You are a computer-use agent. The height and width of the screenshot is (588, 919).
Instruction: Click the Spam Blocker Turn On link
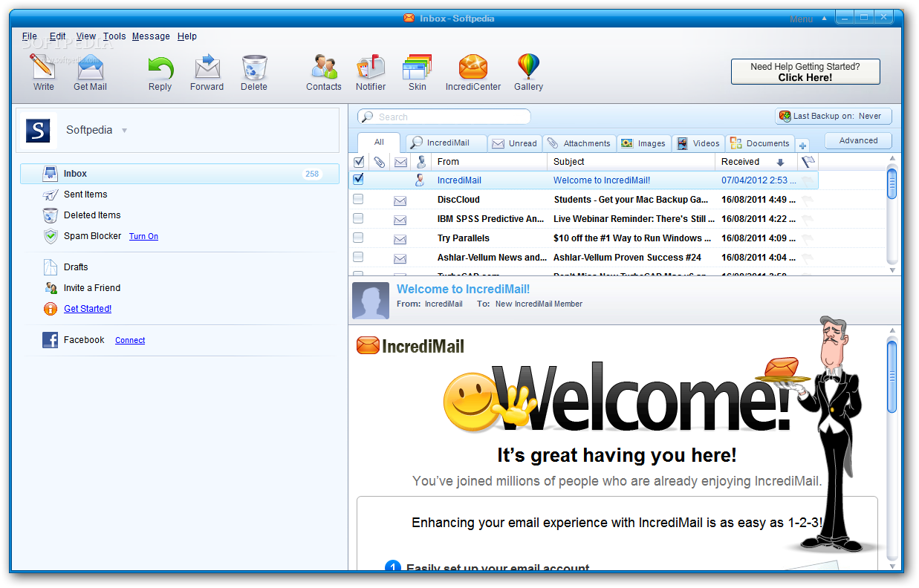click(x=143, y=237)
